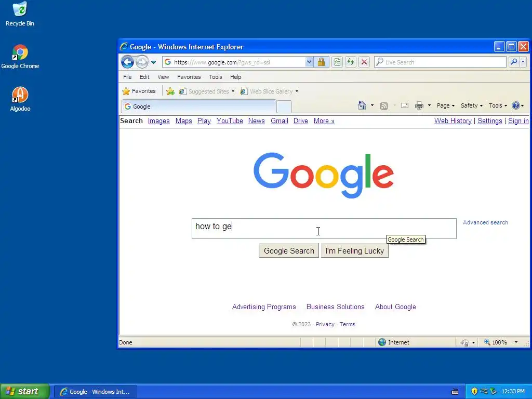Open Google Maps link

pyautogui.click(x=183, y=121)
